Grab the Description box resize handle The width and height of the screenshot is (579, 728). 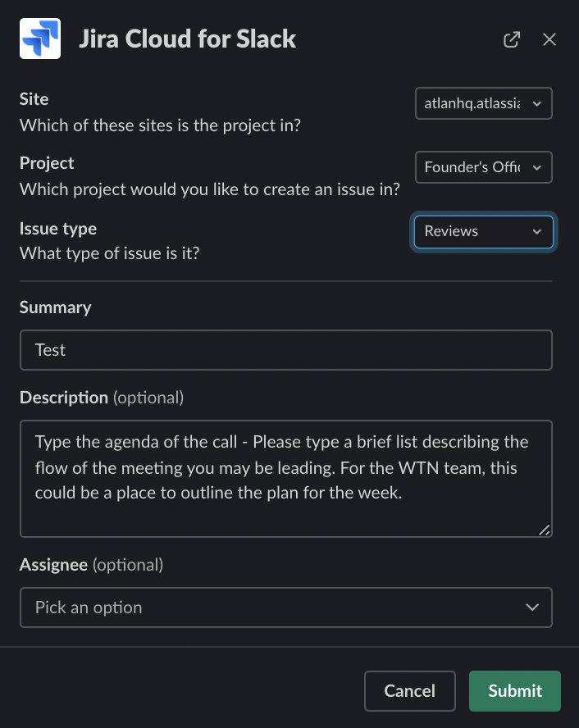point(545,530)
